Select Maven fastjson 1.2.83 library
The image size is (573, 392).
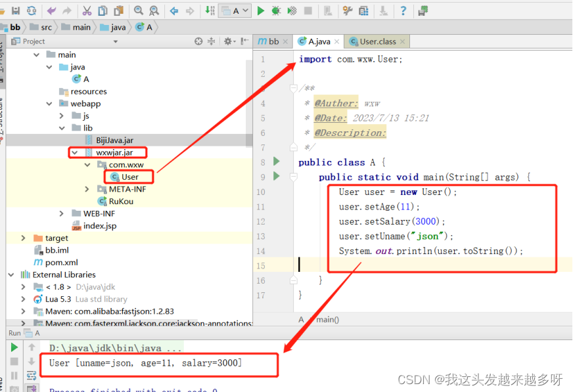[x=104, y=311]
